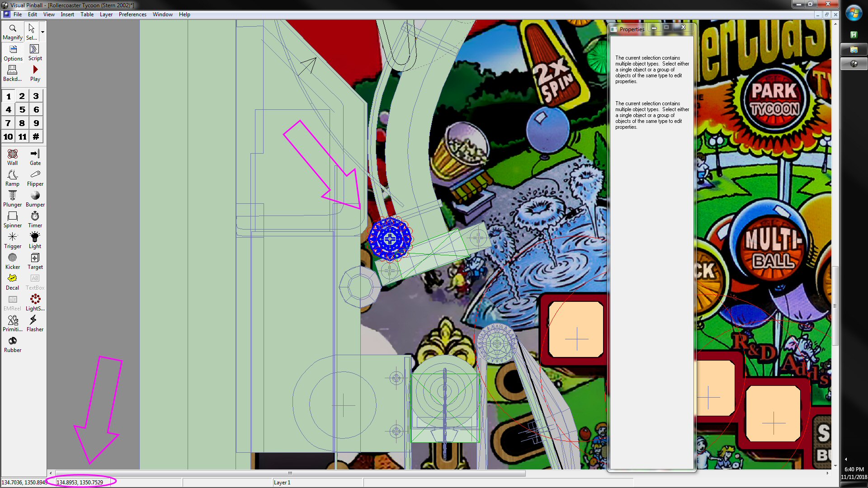Open the Layer menu
The width and height of the screenshot is (868, 488).
106,14
